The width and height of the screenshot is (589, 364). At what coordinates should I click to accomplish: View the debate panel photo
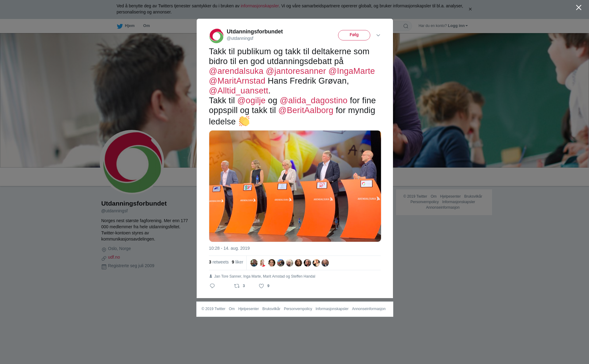coord(295,186)
